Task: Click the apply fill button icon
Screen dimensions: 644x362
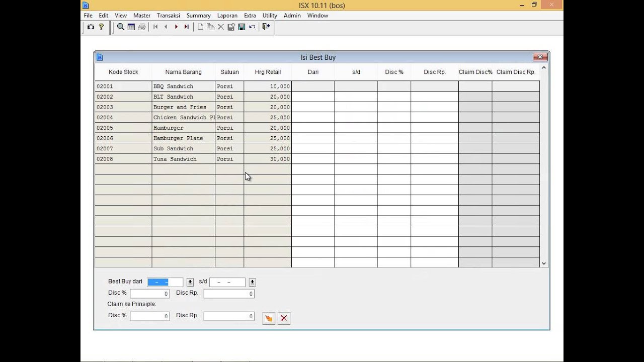Action: [269, 318]
